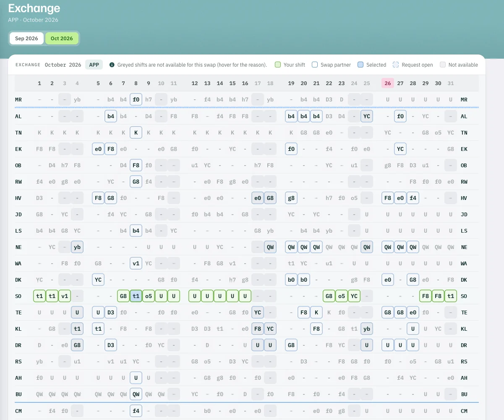Select the Oct 2026 tab
Viewport: 504px width, 420px height.
pos(62,39)
